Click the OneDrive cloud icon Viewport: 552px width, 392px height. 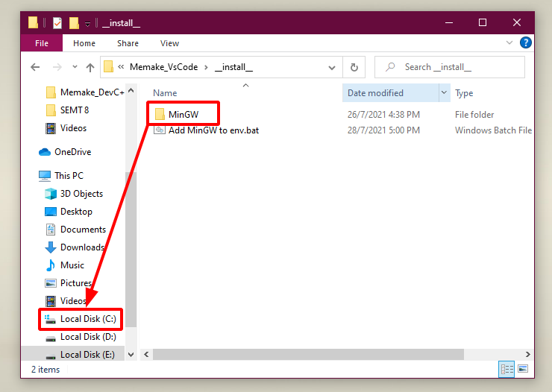pyautogui.click(x=45, y=152)
